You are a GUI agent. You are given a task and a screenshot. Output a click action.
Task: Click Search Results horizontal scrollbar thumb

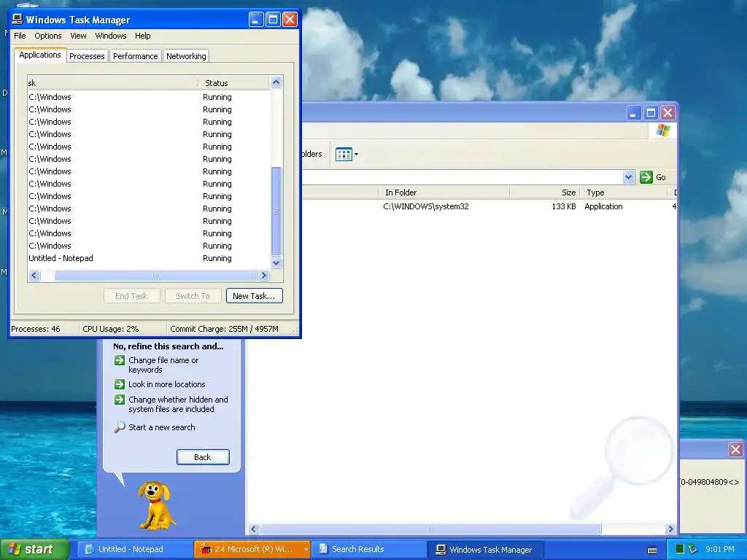click(430, 529)
